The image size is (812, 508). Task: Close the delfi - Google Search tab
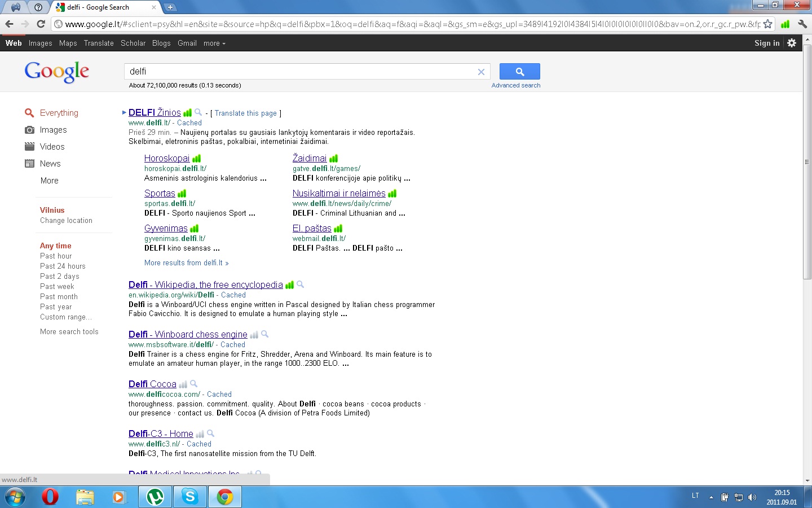pos(154,7)
